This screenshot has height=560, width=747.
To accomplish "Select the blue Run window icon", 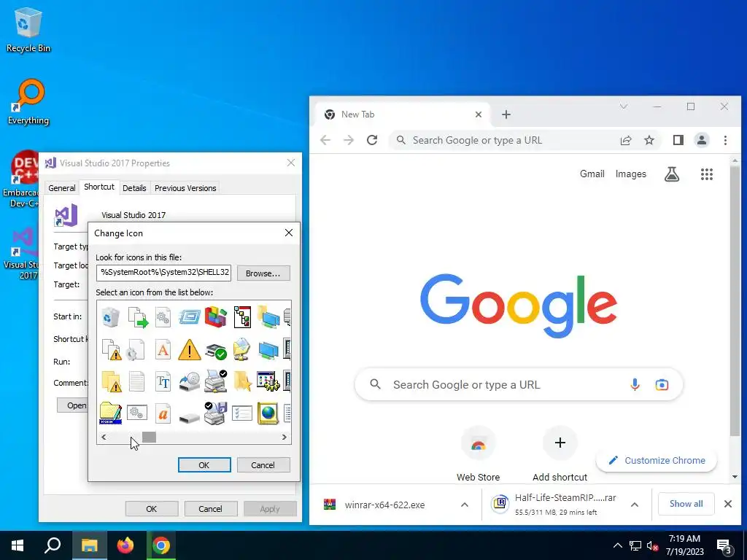I will 189,317.
